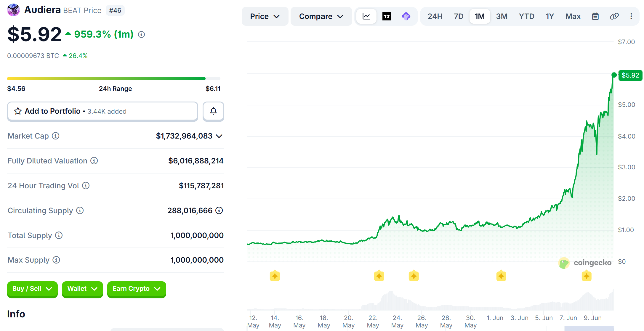Screen dimensions: 644x331
Task: Open the Price dropdown
Action: [265, 16]
